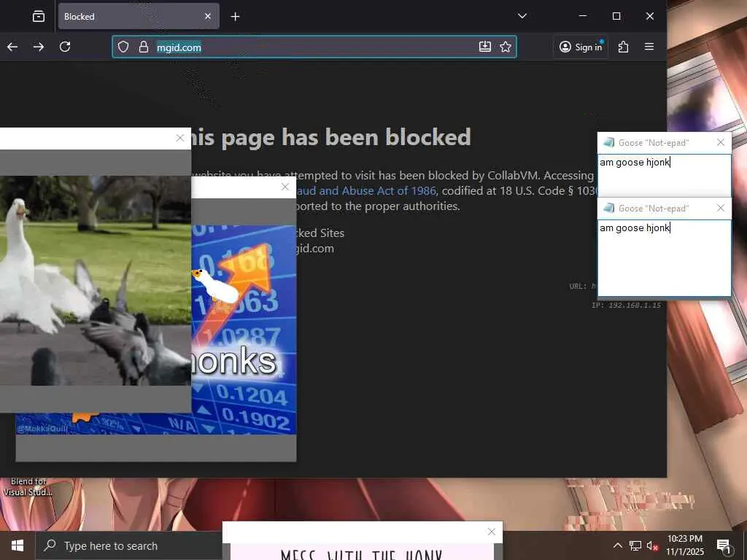Close the bottom 'MESS WITH THE HONK' popup

(492, 532)
